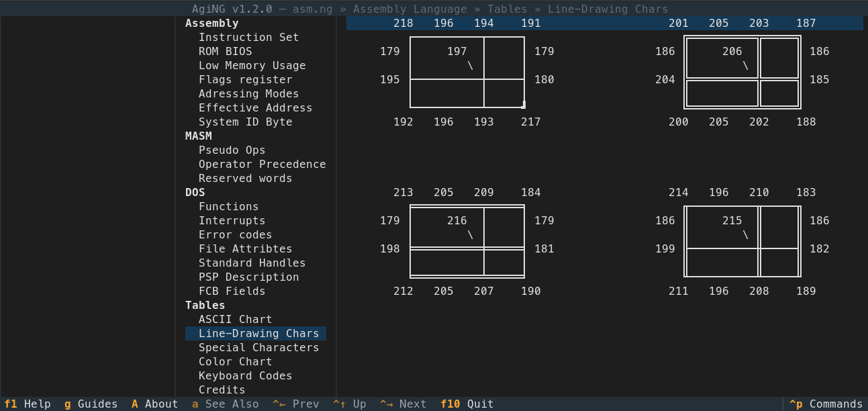
Task: Open Commands palette in footer
Action: click(826, 404)
